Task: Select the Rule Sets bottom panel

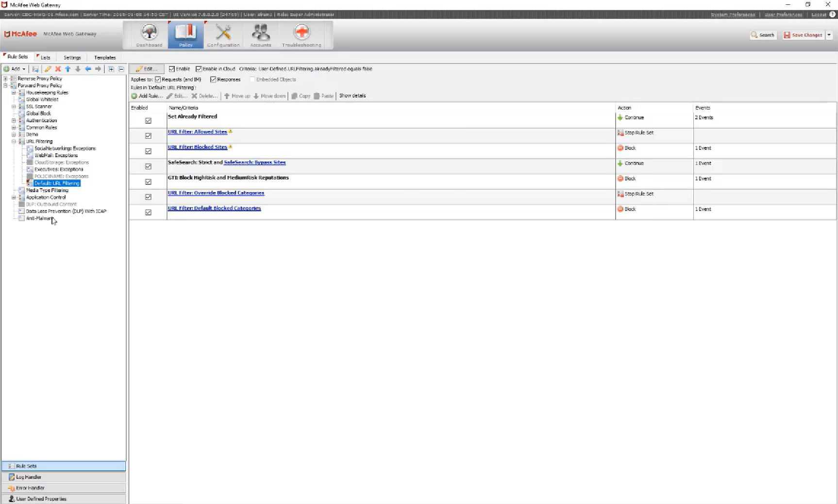Action: [64, 466]
